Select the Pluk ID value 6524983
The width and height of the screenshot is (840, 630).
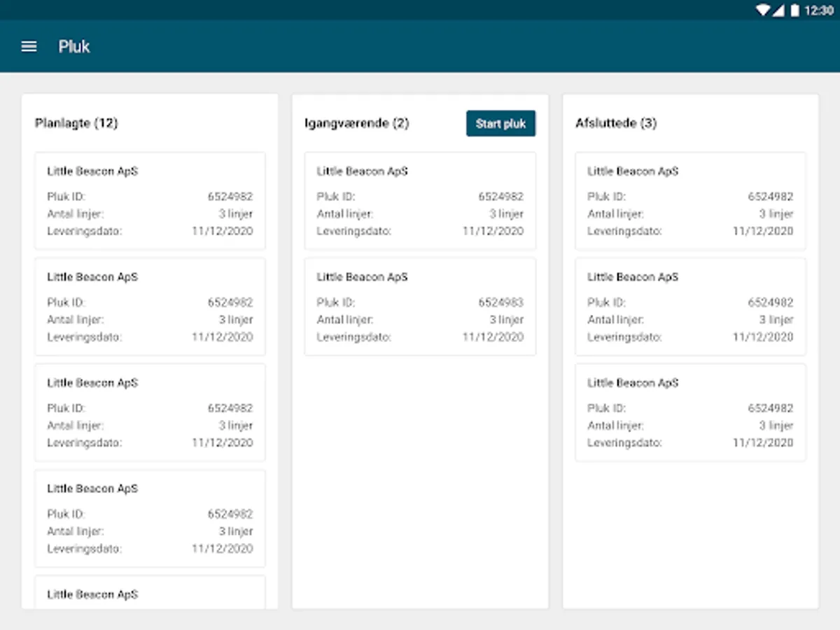pyautogui.click(x=500, y=302)
